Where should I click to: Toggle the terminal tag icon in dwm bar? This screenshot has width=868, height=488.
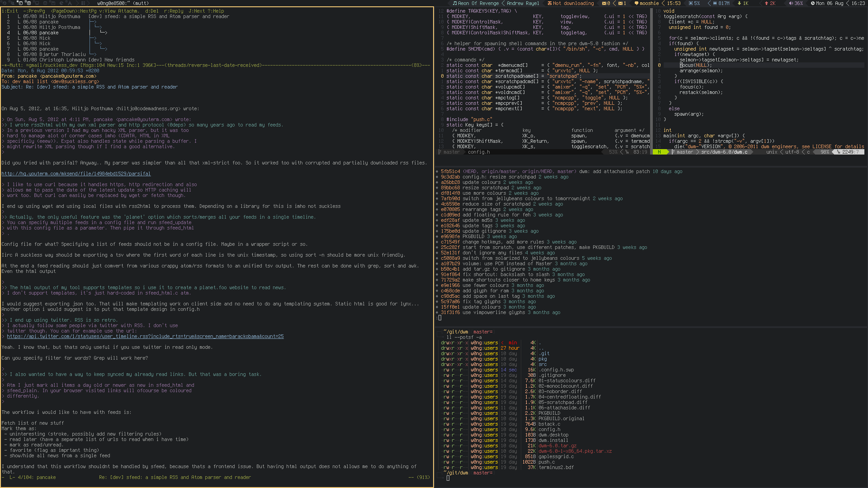[20, 3]
